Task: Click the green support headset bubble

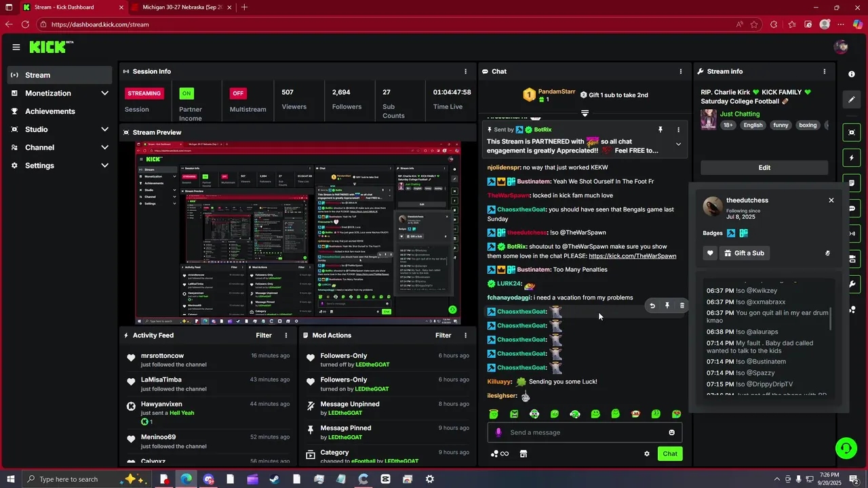Action: (846, 448)
